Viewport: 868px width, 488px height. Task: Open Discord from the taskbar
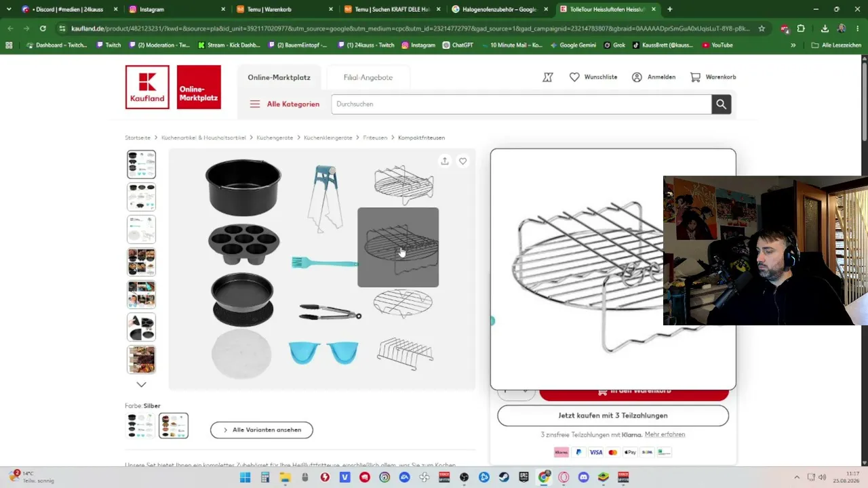(584, 477)
